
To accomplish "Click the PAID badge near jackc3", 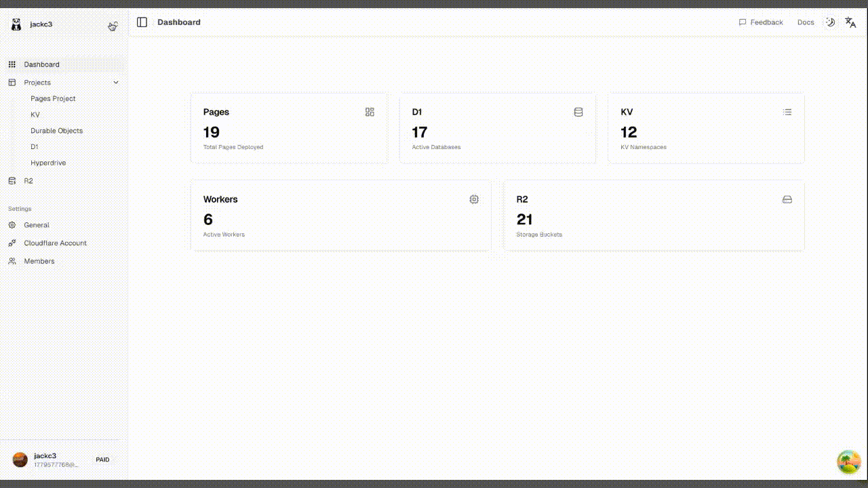I will pos(102,460).
